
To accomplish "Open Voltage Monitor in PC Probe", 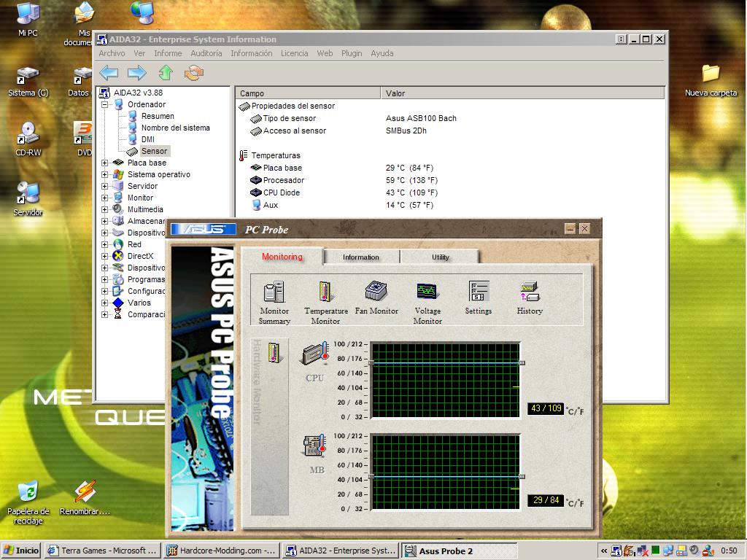I will point(427,302).
